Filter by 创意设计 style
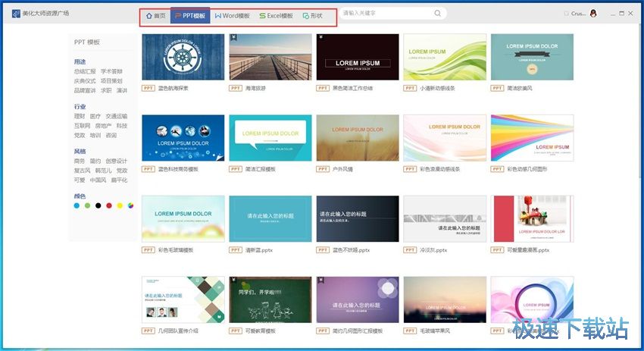The height and width of the screenshot is (351, 644). tap(117, 161)
